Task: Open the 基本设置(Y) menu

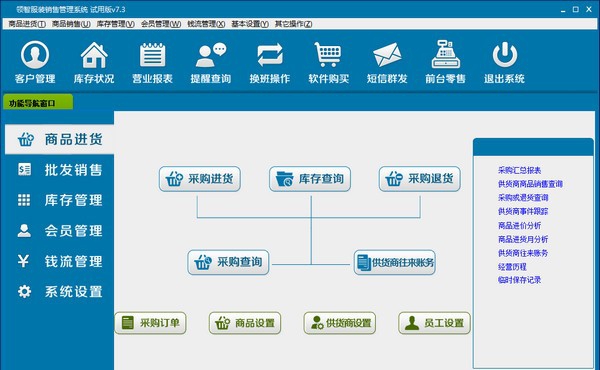Action: [250, 24]
